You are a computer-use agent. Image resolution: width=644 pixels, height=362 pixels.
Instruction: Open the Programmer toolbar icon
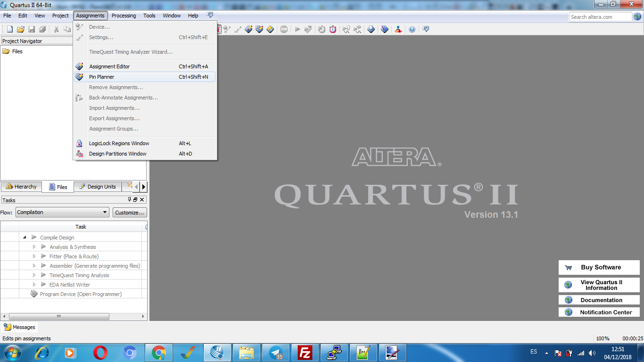tap(385, 29)
